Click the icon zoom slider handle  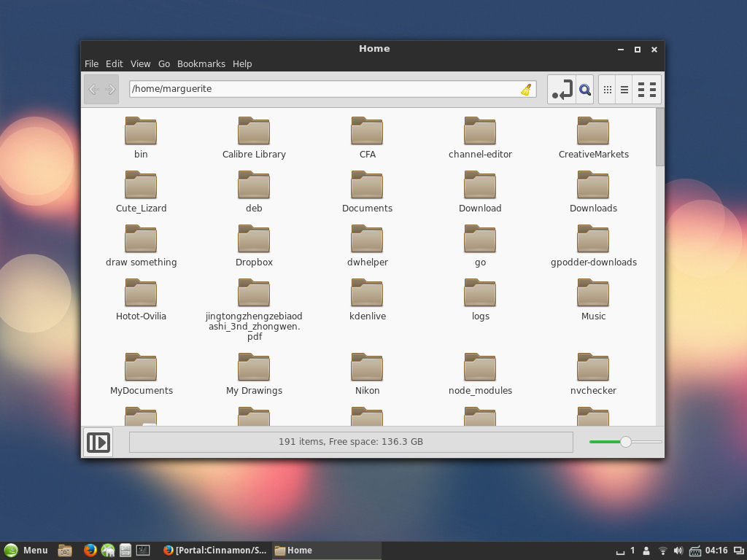625,442
